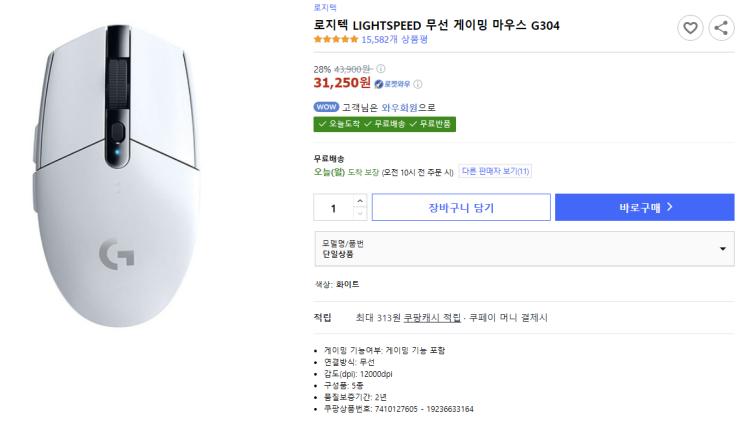743x430 pixels.
Task: Click the 장바구니 담기 button
Action: point(461,208)
